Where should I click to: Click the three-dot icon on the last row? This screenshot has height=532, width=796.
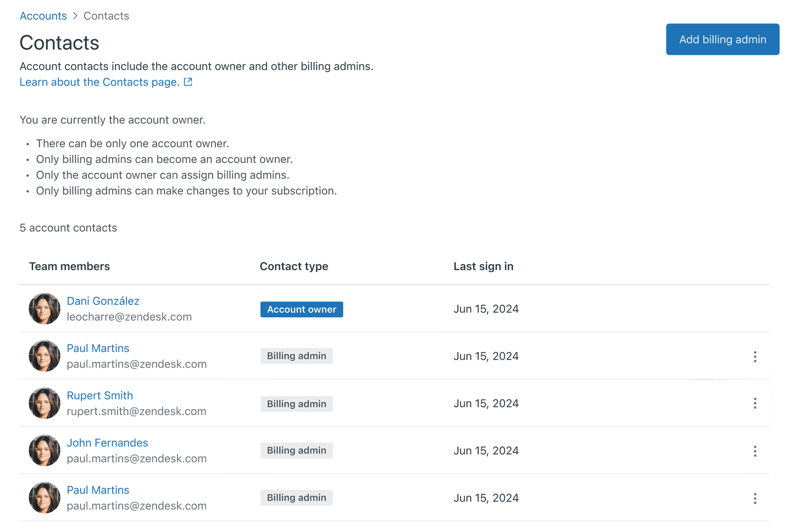pos(755,498)
